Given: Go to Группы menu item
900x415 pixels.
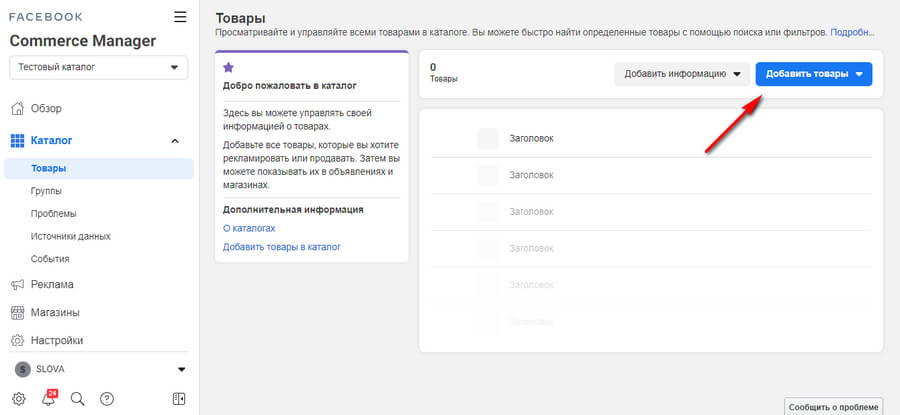Looking at the screenshot, I should pos(46,190).
